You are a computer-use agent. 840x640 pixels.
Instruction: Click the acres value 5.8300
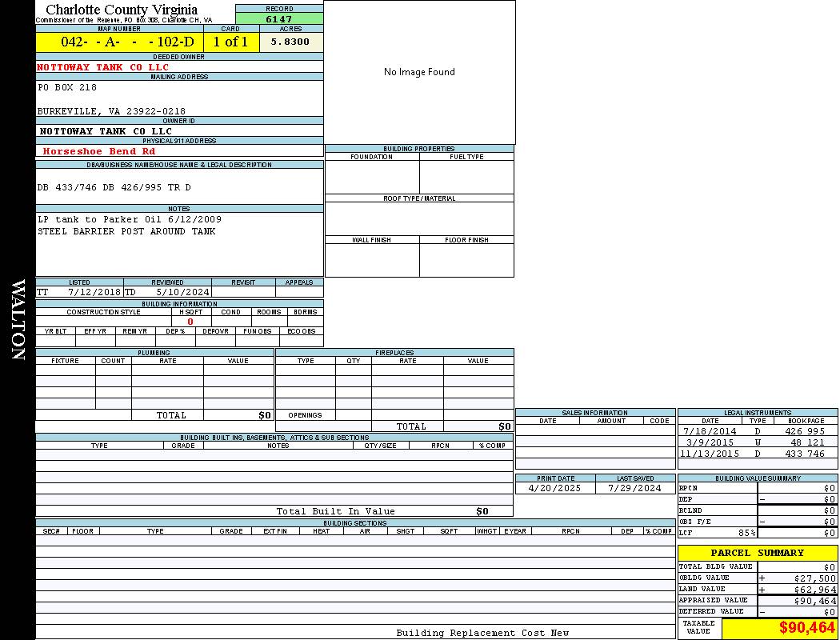pos(290,42)
